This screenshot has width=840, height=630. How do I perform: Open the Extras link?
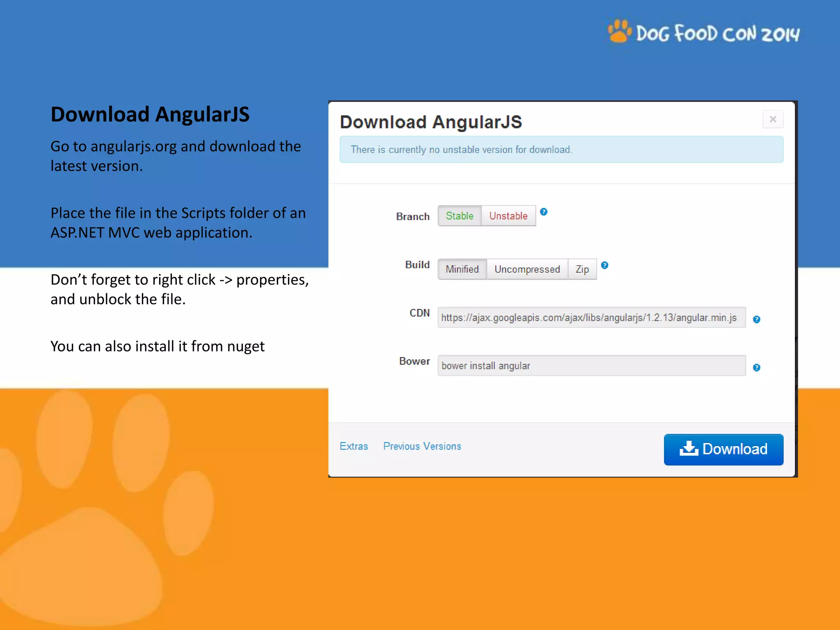[354, 446]
